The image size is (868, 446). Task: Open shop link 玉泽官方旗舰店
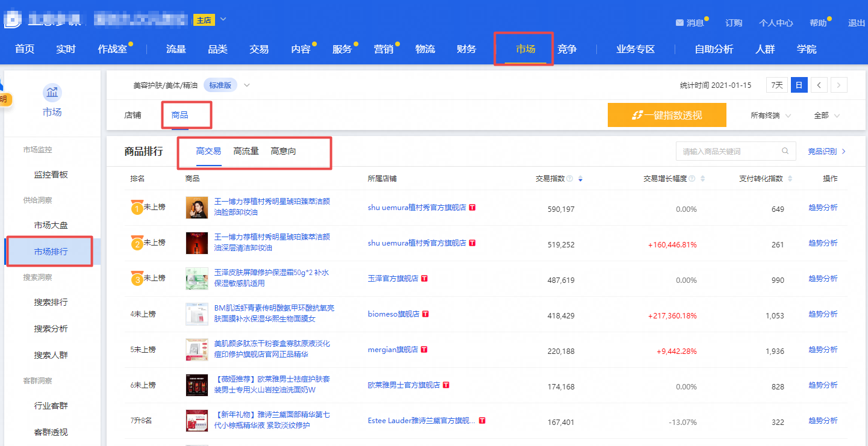coord(393,279)
